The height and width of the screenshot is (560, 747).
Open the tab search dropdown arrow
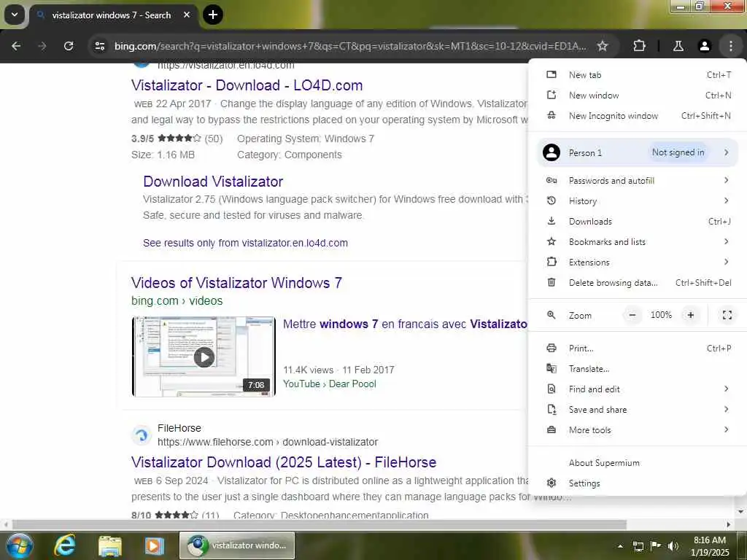[15, 15]
